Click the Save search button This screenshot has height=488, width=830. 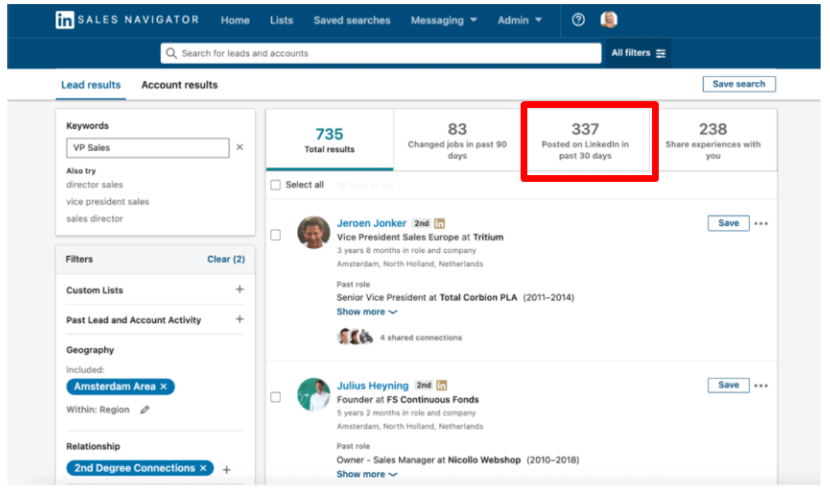click(739, 84)
